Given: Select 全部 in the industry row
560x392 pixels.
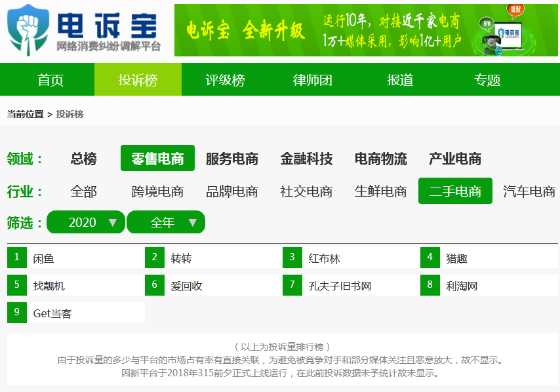Looking at the screenshot, I should (x=83, y=191).
